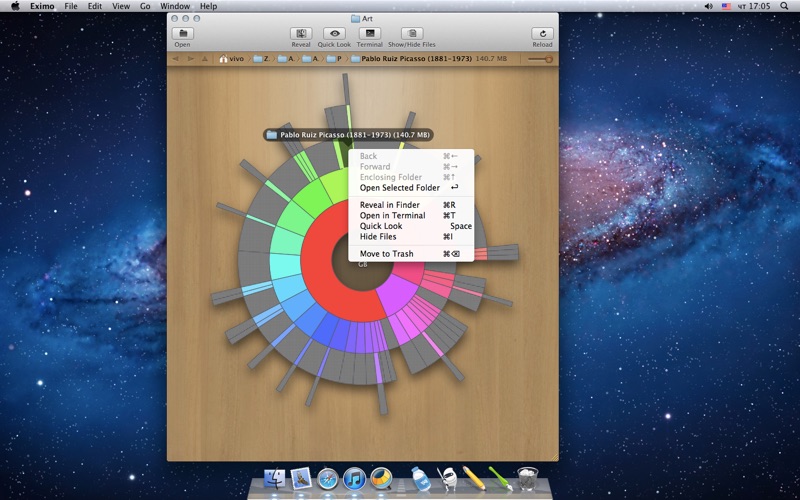Toggle Show/Hide Files in toolbar
The image size is (800, 500).
point(412,34)
